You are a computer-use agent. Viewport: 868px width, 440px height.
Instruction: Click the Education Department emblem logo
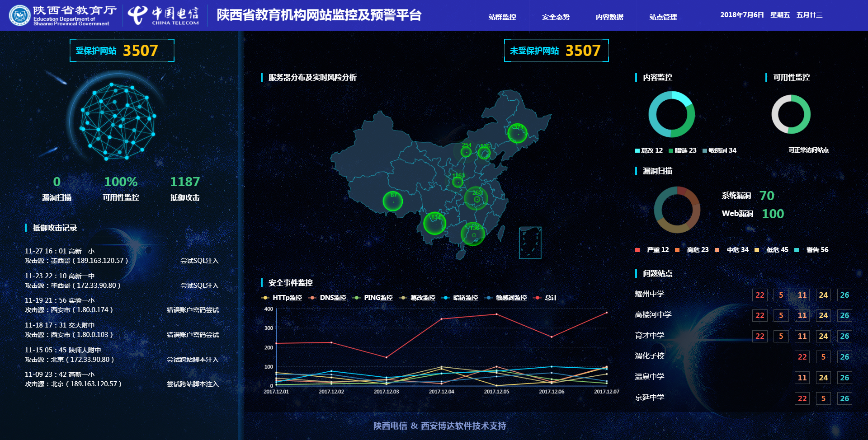19,15
